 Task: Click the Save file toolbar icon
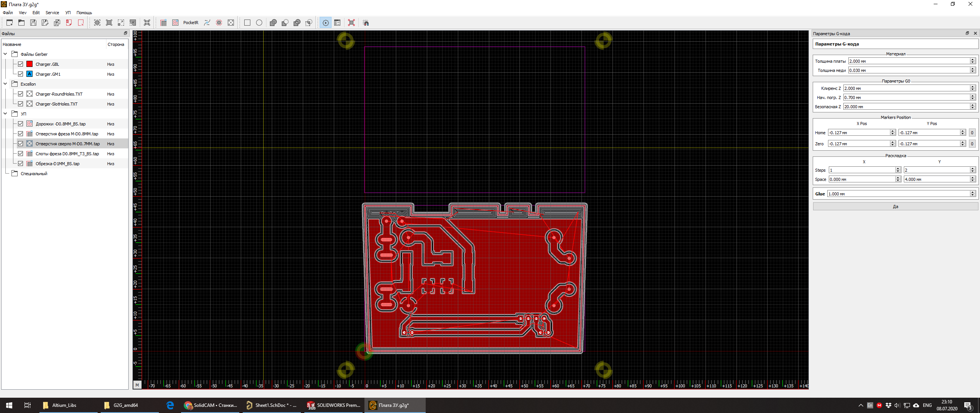[x=33, y=23]
